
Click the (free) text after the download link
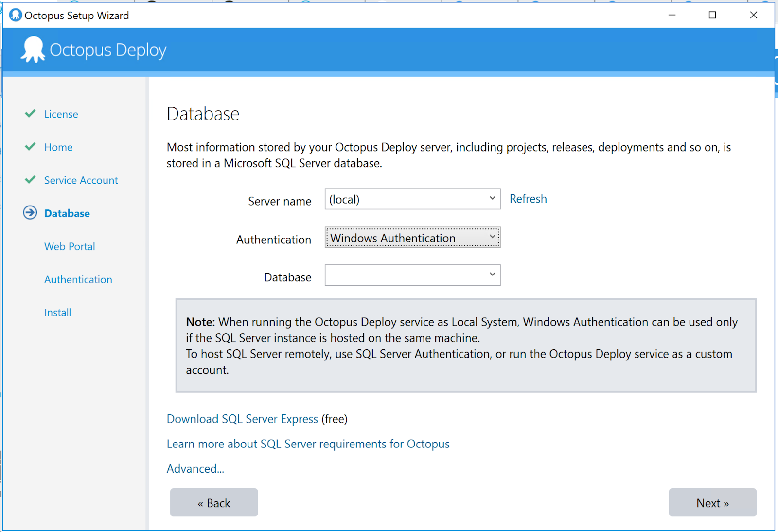335,419
